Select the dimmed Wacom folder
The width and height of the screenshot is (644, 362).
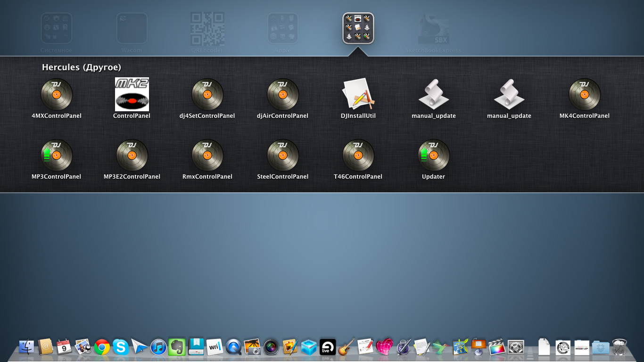tap(132, 28)
